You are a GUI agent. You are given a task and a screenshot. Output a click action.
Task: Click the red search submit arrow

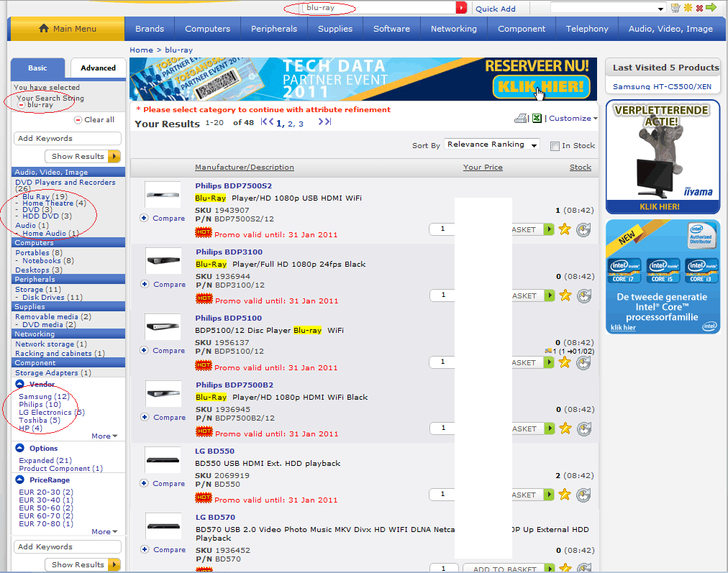pyautogui.click(x=461, y=8)
